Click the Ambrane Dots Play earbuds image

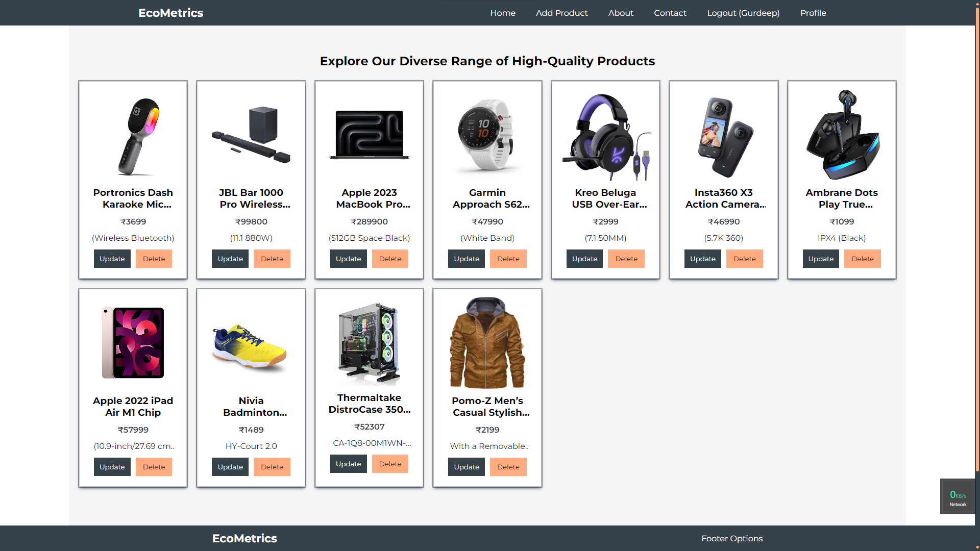842,136
